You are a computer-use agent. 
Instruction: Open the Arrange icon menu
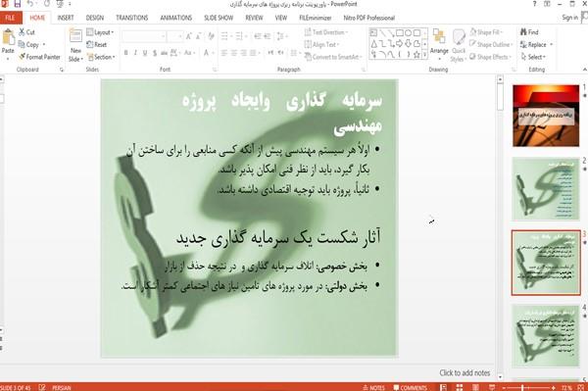439,36
